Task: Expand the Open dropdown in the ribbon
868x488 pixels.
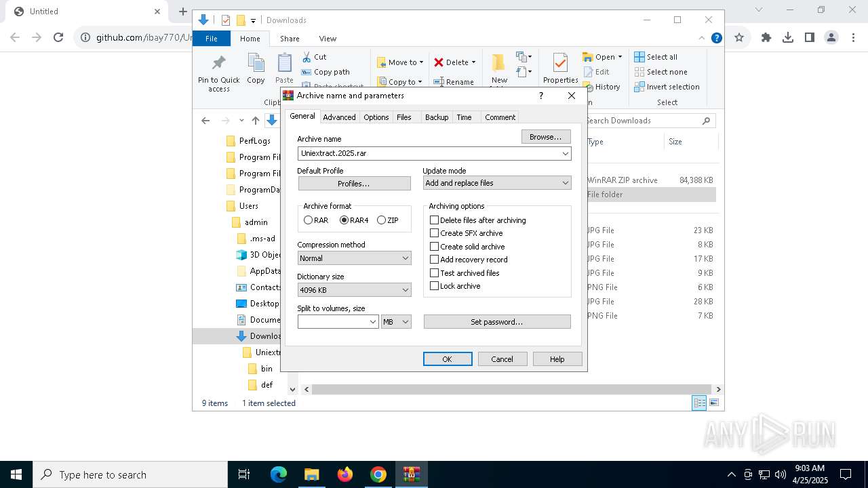Action: pos(620,57)
